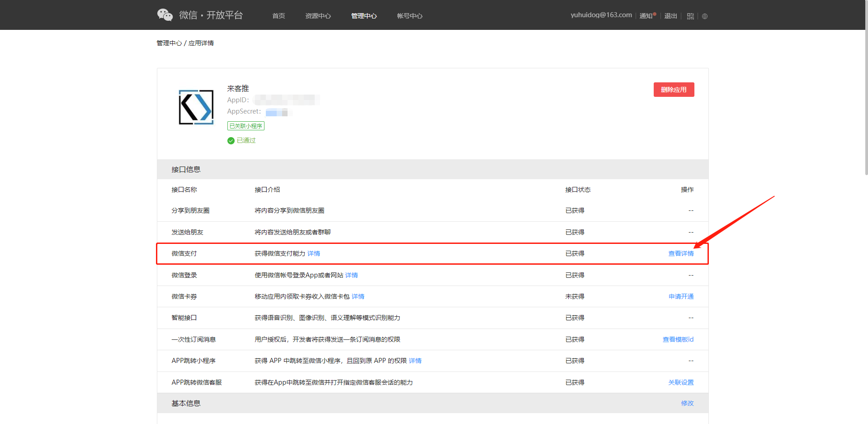Click the WeChat logo icon in header
The width and height of the screenshot is (868, 424).
165,15
